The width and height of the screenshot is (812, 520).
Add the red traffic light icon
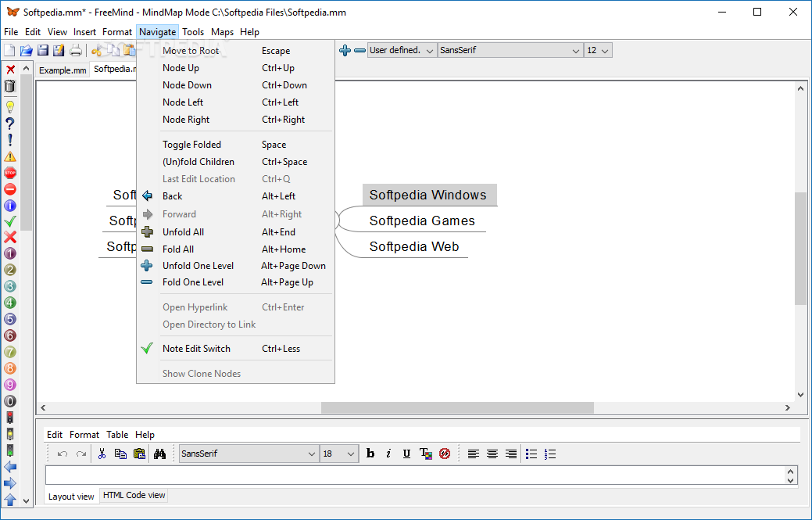click(x=10, y=418)
